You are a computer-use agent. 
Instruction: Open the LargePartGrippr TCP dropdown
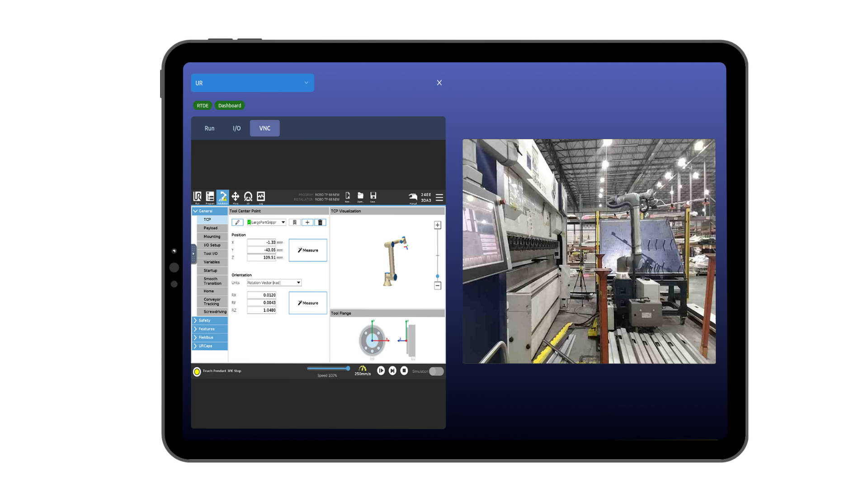click(266, 222)
